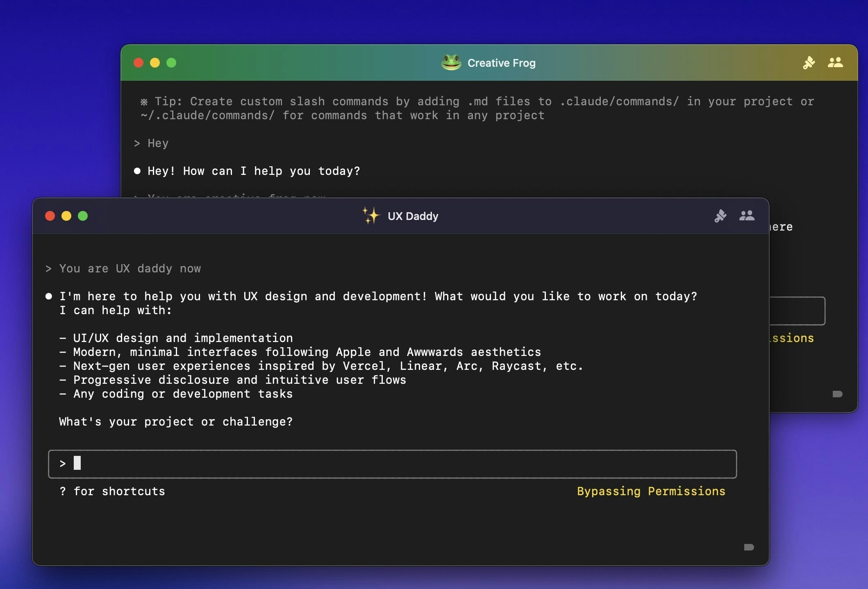The width and height of the screenshot is (868, 589).
Task: Click the small tag icon at UX Daddy bottom-right
Action: pyautogui.click(x=749, y=547)
